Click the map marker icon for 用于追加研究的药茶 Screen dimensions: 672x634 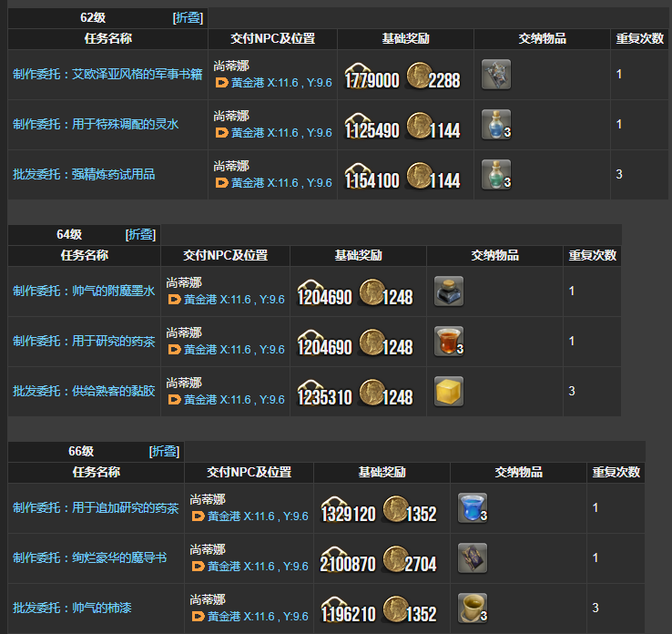198,516
